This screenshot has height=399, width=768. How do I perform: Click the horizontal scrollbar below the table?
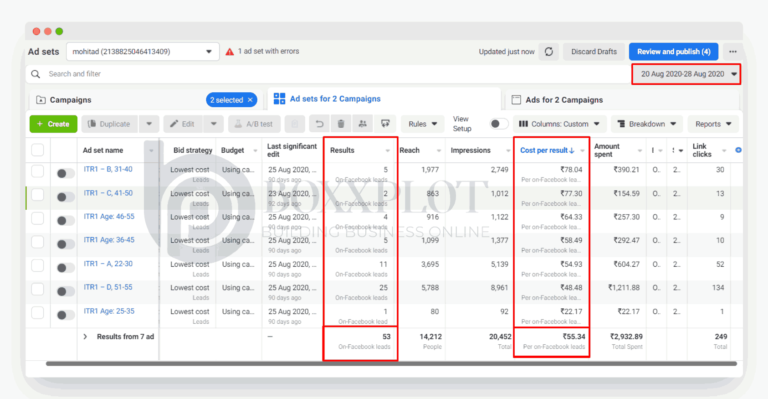click(391, 364)
